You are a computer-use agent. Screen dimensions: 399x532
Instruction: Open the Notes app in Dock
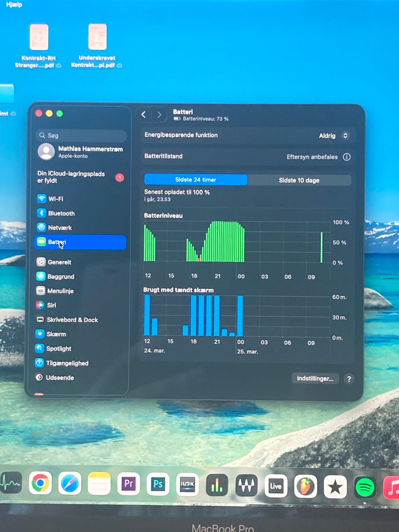(x=99, y=484)
